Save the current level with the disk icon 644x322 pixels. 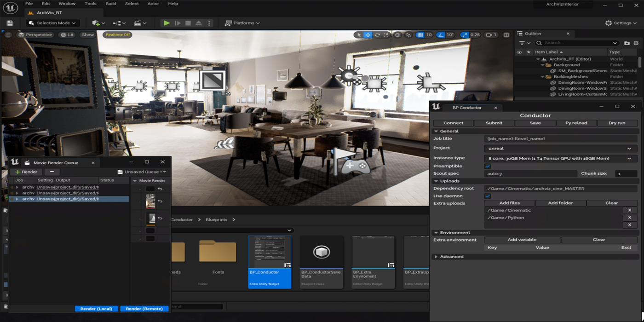[9, 22]
